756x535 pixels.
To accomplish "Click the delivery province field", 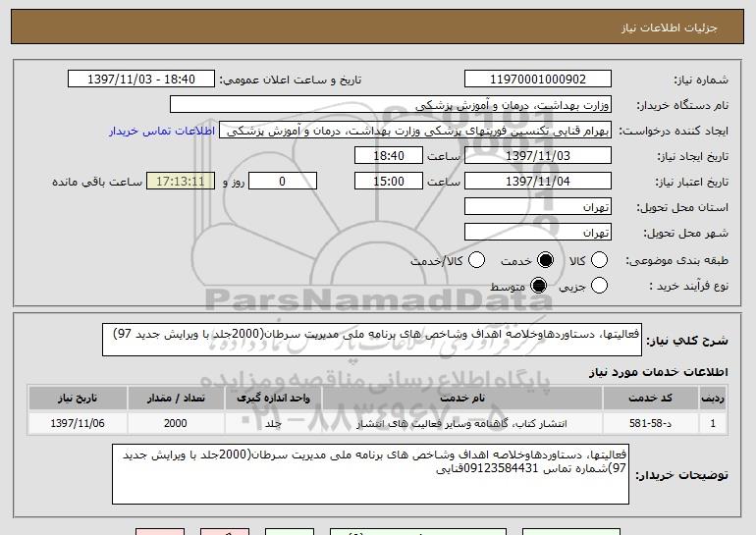I will coord(538,207).
